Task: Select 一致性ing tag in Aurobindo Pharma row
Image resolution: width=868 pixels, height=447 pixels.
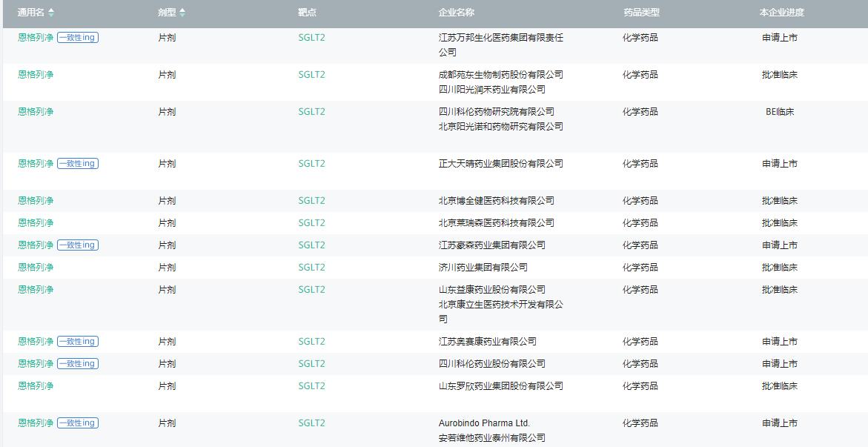Action: tap(78, 423)
